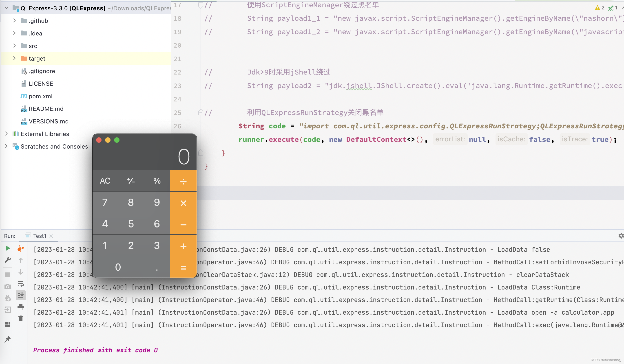Pin the Run tab with the pin icon
Image resolution: width=624 pixels, height=364 pixels.
pos(8,339)
